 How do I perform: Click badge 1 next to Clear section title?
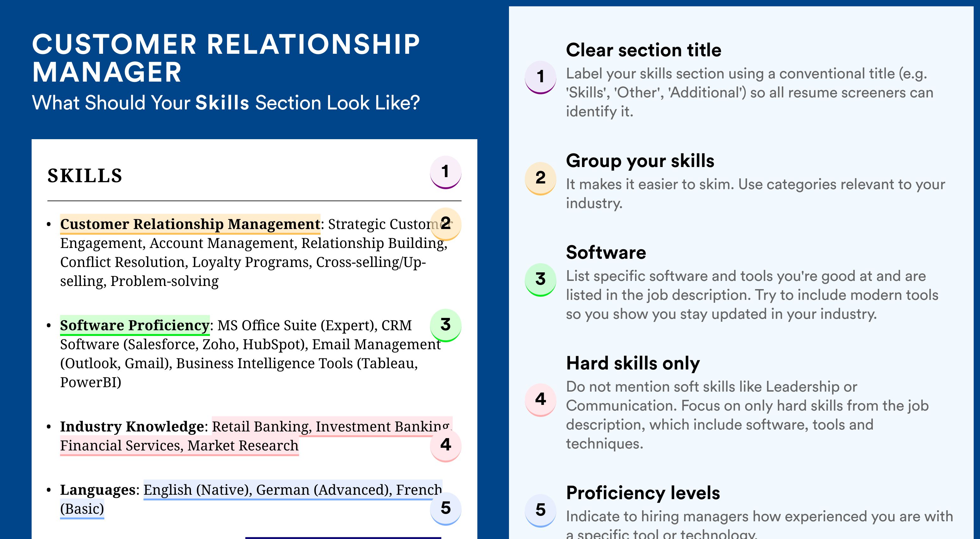(541, 77)
